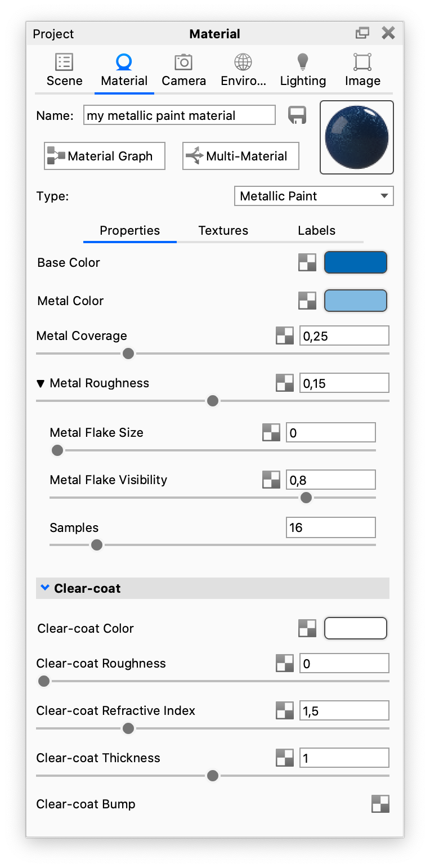Click the material name input field
The image size is (430, 868).
pos(179,115)
